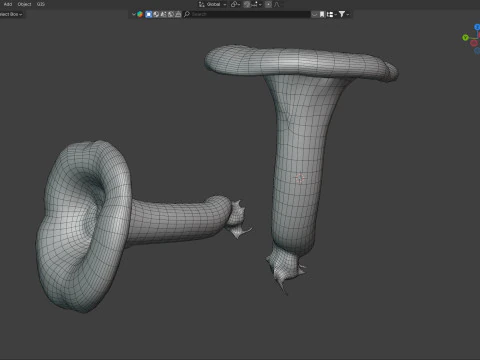Click the third filter icon in the row
This screenshot has width=480, height=360.
click(163, 14)
